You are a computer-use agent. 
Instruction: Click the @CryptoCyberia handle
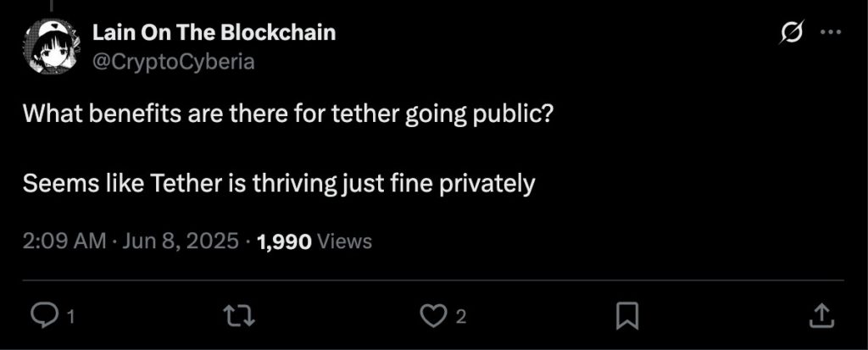(173, 62)
